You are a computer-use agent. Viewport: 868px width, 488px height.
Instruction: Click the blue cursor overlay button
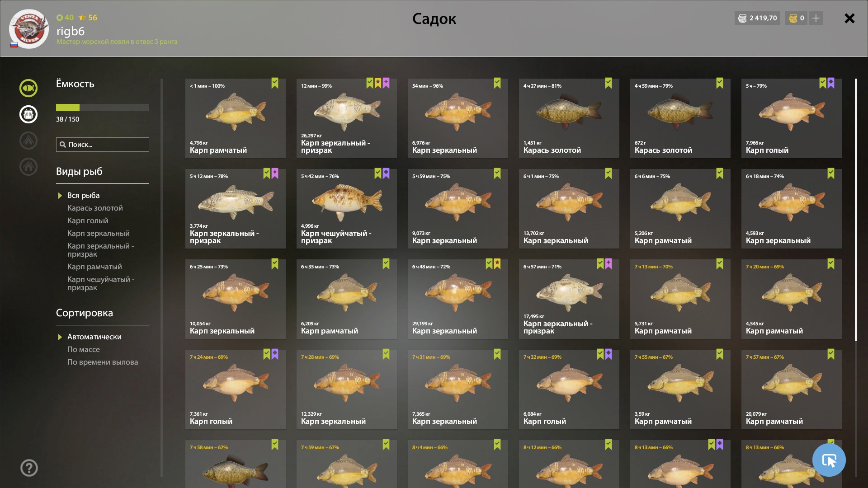tap(829, 460)
